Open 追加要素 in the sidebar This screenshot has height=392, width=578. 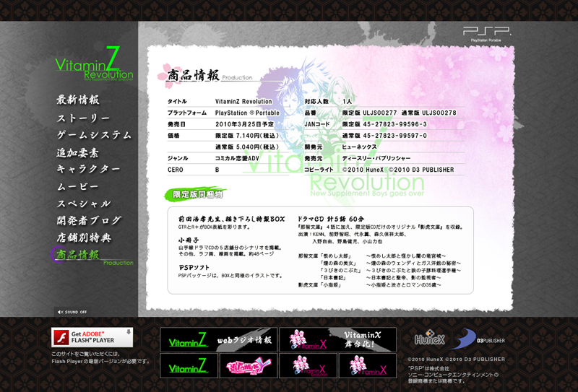click(x=78, y=152)
